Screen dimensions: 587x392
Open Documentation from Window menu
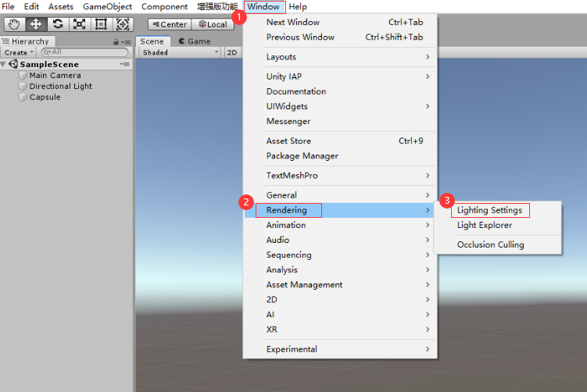340,91
